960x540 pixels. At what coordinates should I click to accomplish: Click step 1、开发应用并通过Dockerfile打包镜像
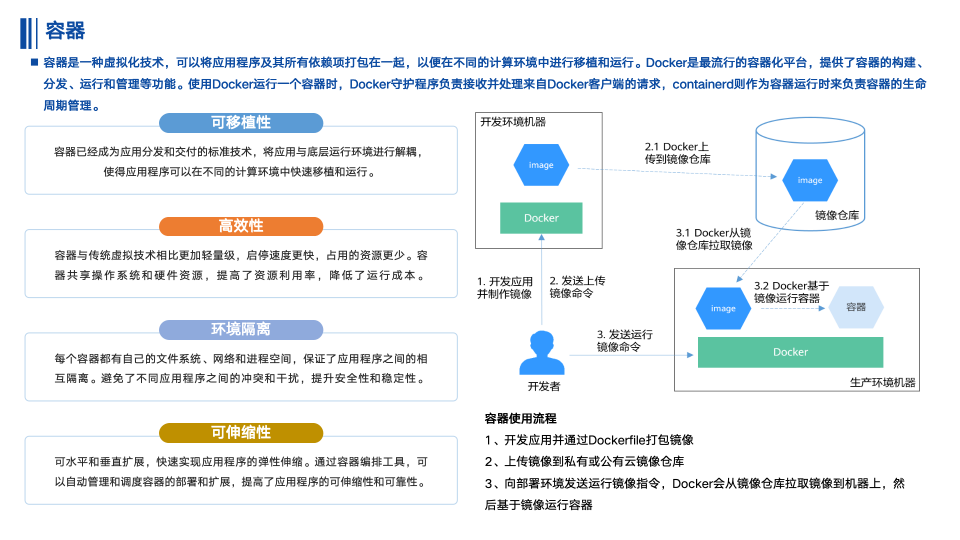(x=589, y=440)
